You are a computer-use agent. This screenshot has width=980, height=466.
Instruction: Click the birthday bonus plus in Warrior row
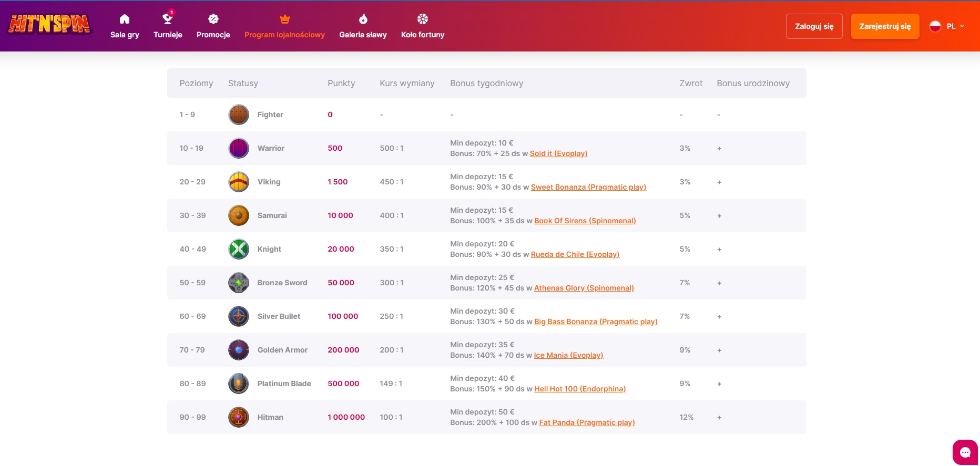719,149
